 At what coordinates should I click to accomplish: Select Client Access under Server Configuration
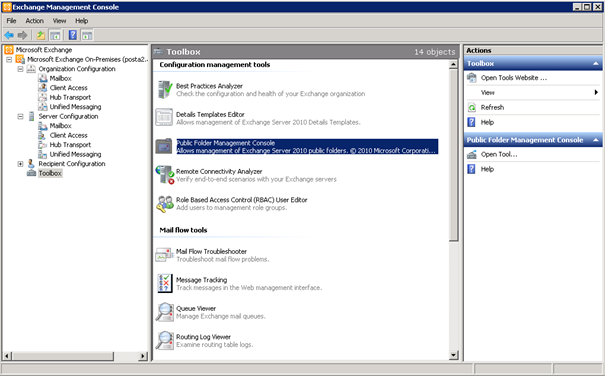coord(68,135)
